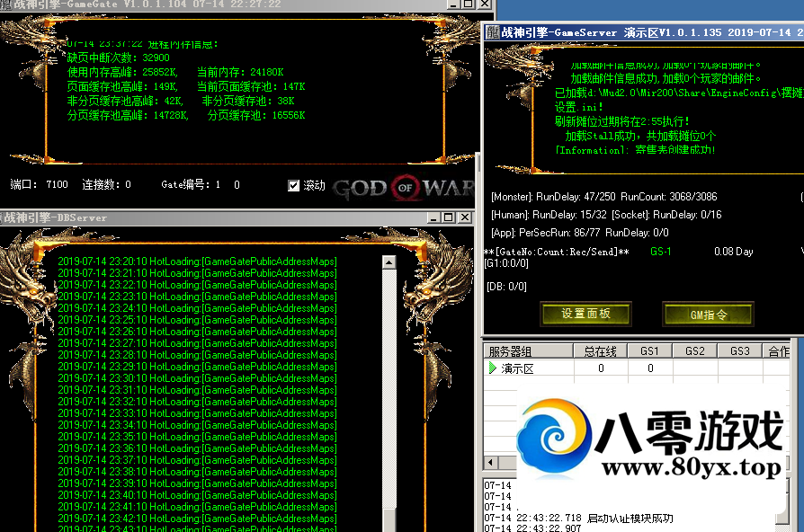Click the GameServer title bar app icon
804x532 pixels.
tap(492, 32)
